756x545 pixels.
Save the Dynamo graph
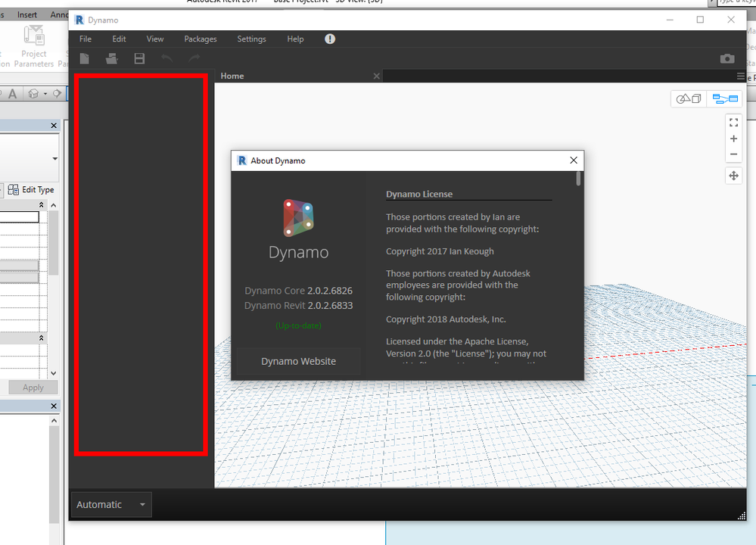(x=139, y=59)
